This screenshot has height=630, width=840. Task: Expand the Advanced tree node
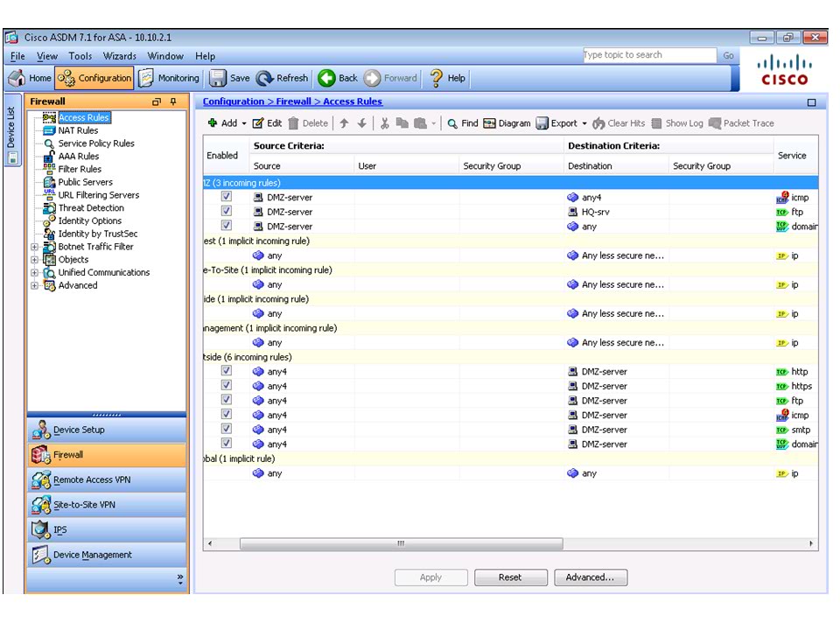35,285
